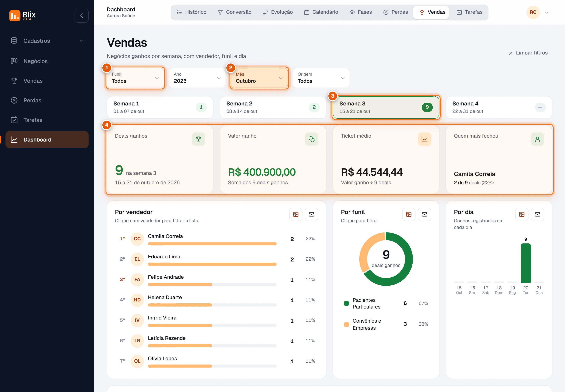Click the X icon on Limpar filtros

[511, 53]
